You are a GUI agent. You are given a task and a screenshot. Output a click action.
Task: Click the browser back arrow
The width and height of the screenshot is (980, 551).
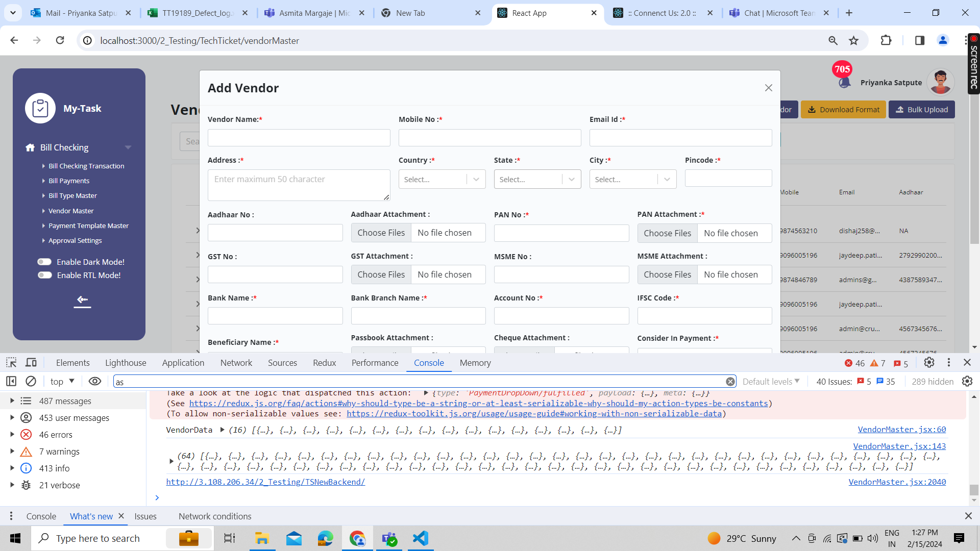pyautogui.click(x=14, y=40)
